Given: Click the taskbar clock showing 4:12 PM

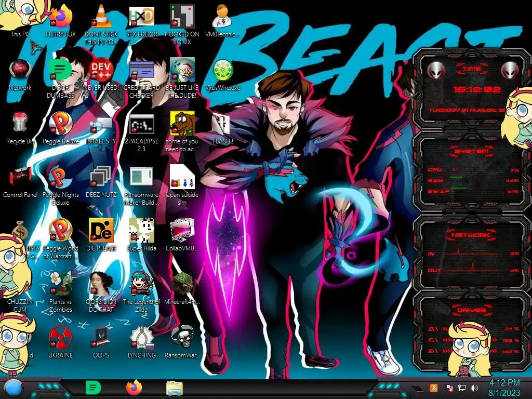Looking at the screenshot, I should pyautogui.click(x=504, y=388).
